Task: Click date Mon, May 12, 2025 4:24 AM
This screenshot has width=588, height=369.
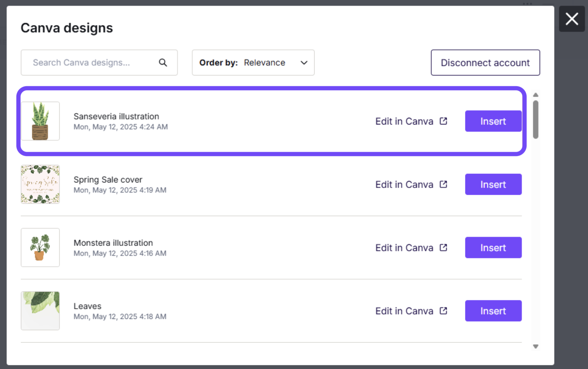Action: [121, 127]
